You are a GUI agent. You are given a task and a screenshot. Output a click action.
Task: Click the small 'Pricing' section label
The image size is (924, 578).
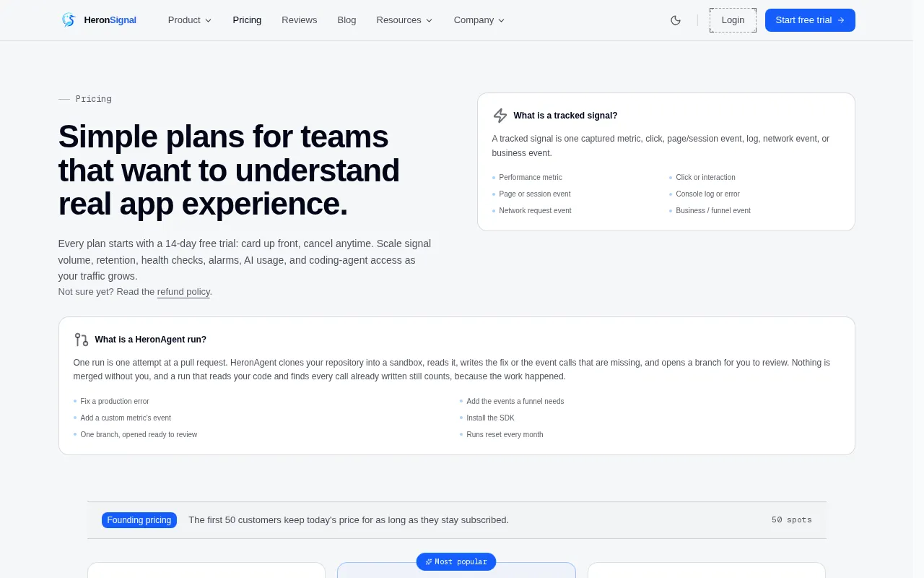pos(94,99)
